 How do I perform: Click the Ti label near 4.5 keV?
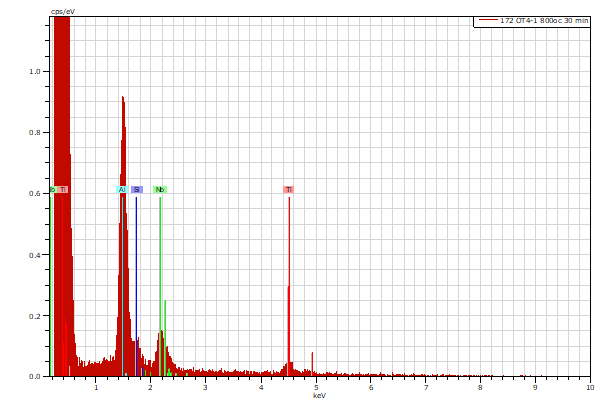click(x=289, y=190)
